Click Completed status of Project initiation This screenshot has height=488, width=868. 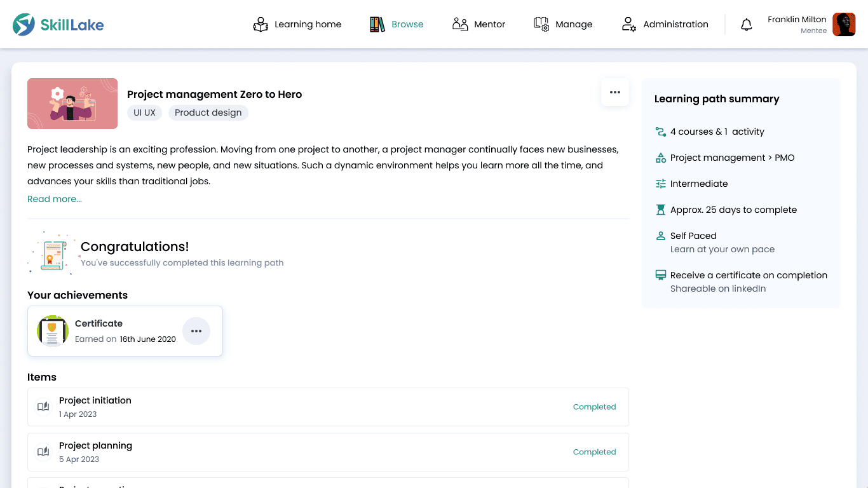pyautogui.click(x=594, y=407)
